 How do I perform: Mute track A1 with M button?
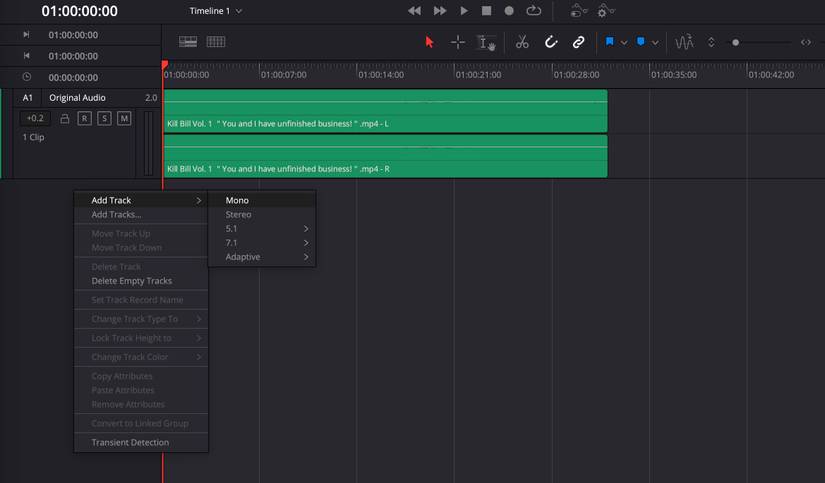(124, 119)
